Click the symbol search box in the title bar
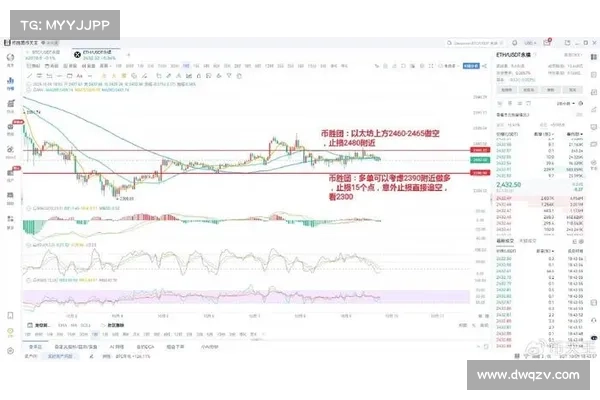Viewport: 600px width, 400px height. click(x=474, y=43)
